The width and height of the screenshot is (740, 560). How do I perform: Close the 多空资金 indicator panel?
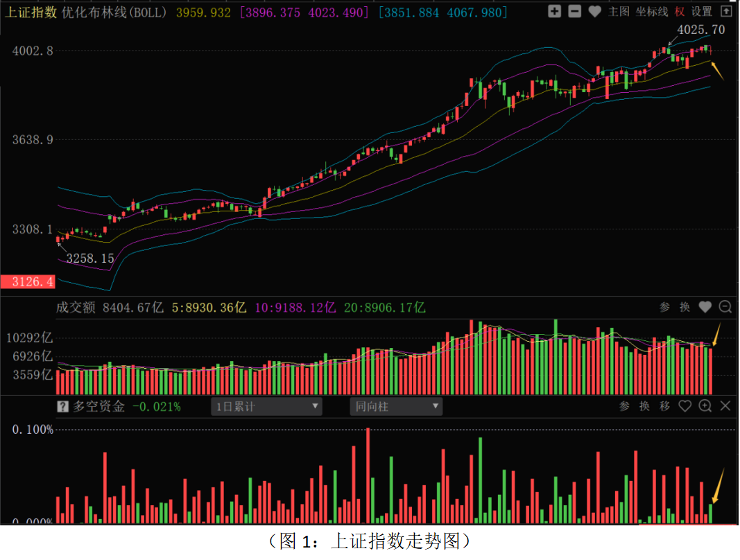click(725, 406)
